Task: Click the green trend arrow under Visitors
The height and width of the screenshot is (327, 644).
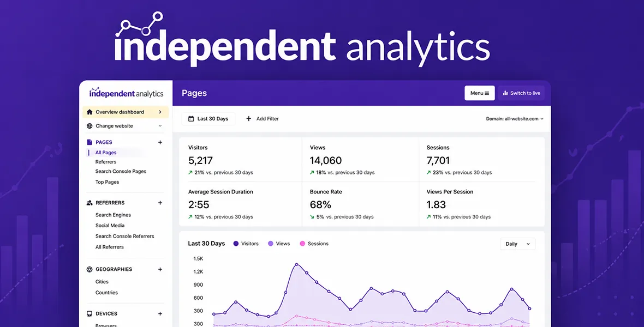Action: pos(190,173)
